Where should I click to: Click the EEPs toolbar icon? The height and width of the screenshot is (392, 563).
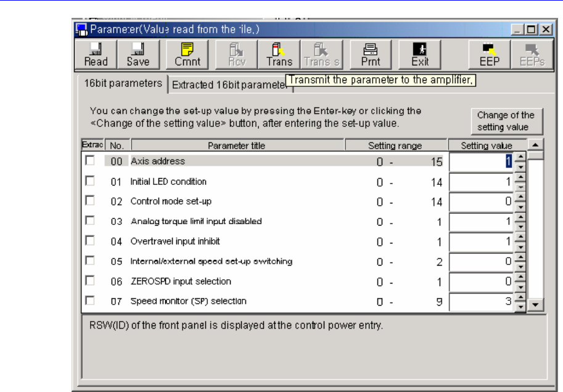532,55
